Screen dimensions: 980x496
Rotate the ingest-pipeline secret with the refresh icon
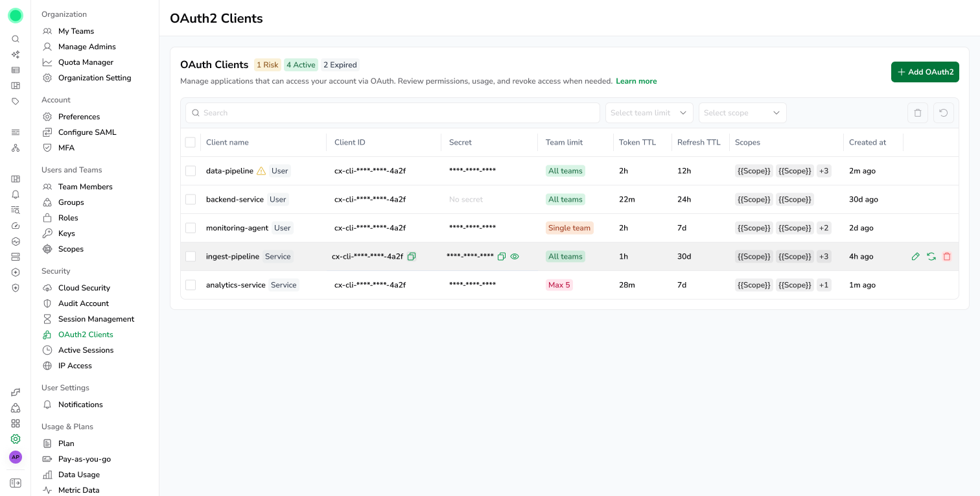coord(931,257)
